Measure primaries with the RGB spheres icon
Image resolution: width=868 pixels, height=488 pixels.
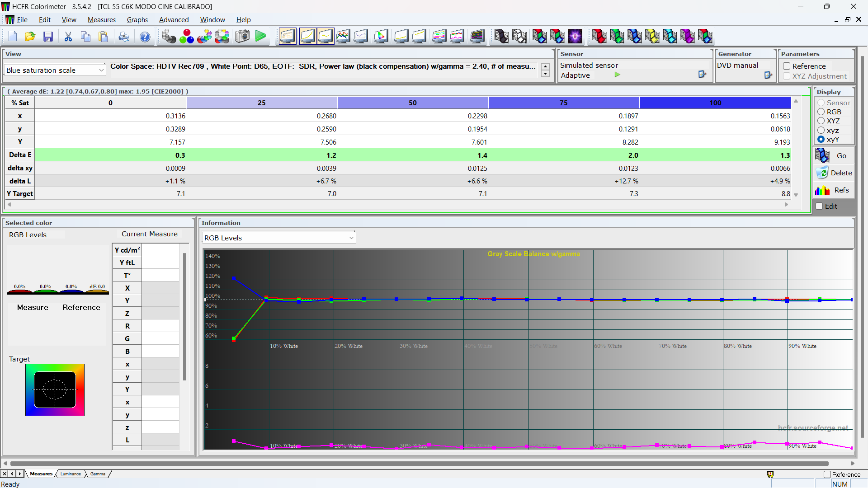[186, 36]
